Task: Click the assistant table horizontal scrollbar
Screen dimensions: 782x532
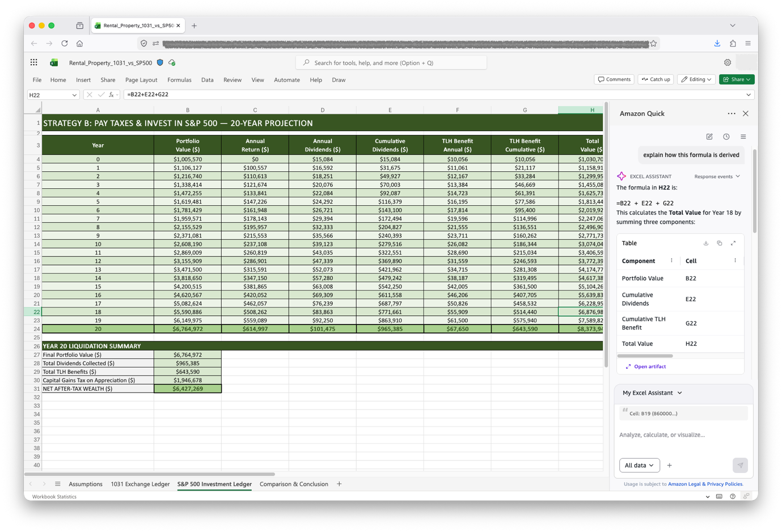Action: [645, 356]
